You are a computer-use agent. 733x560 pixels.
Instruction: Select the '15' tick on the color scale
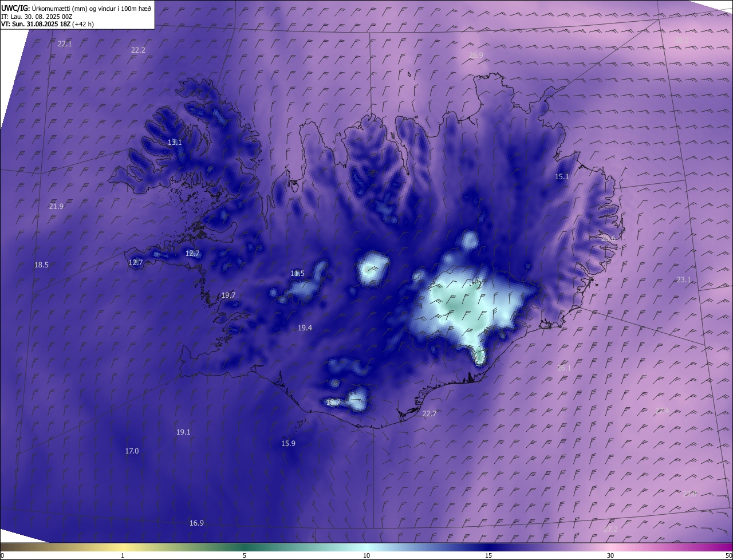(488, 555)
